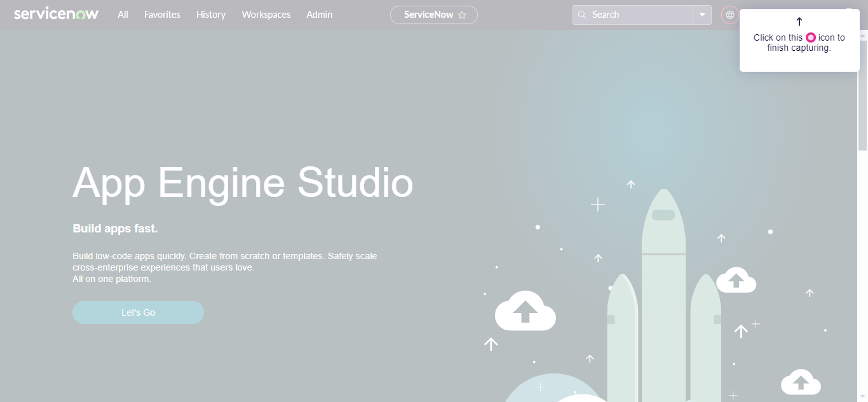Click the Let's Go button

point(138,312)
